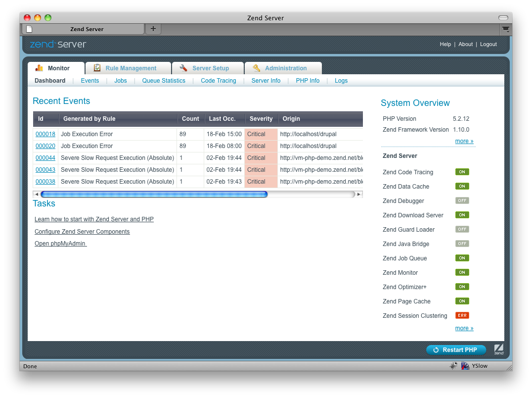The width and height of the screenshot is (532, 398).
Task: Click the page icon on Zend Server tab
Action: click(x=29, y=29)
